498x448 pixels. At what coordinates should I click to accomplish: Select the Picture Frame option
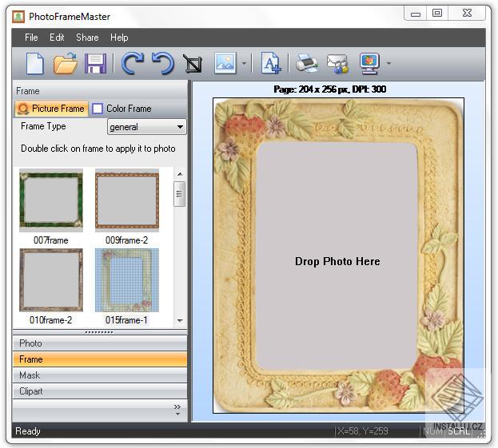(51, 109)
